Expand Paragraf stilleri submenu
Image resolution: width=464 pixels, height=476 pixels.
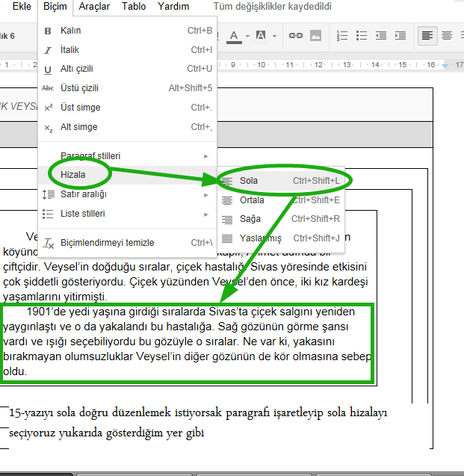pyautogui.click(x=128, y=156)
